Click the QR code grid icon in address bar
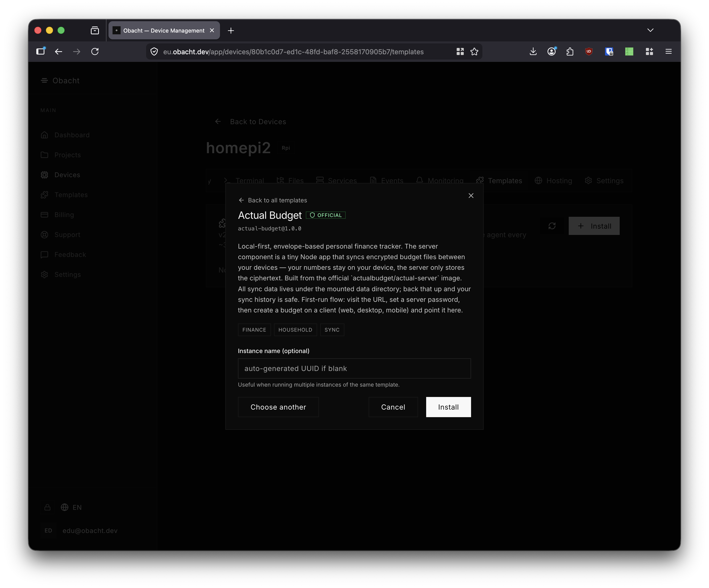Viewport: 709px width, 588px height. click(460, 52)
